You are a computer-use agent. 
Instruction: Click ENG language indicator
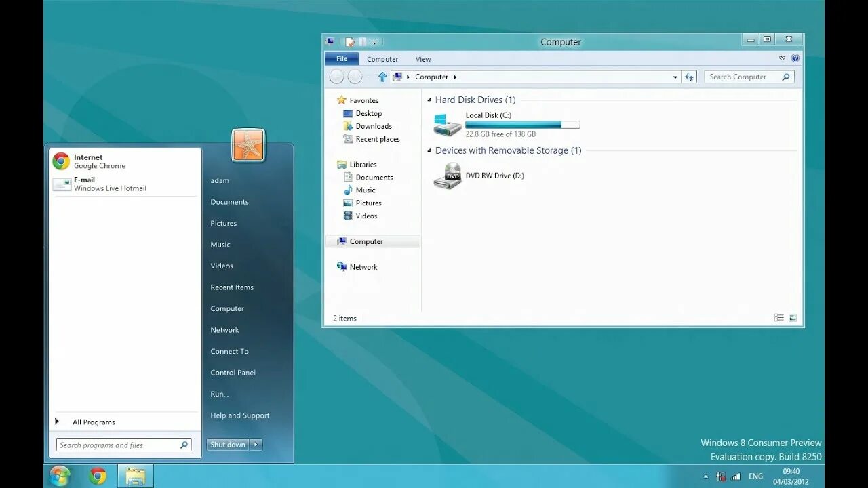click(x=756, y=476)
